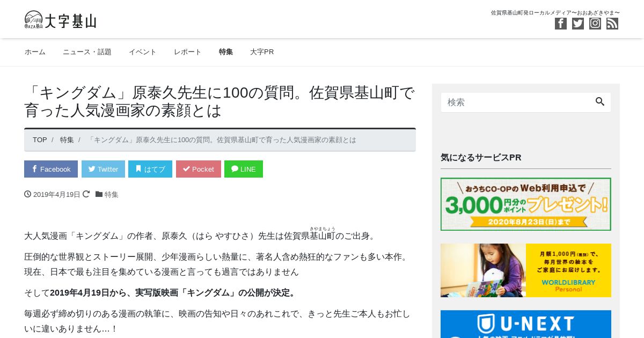
Task: Click the search magnifier icon
Action: tap(600, 101)
